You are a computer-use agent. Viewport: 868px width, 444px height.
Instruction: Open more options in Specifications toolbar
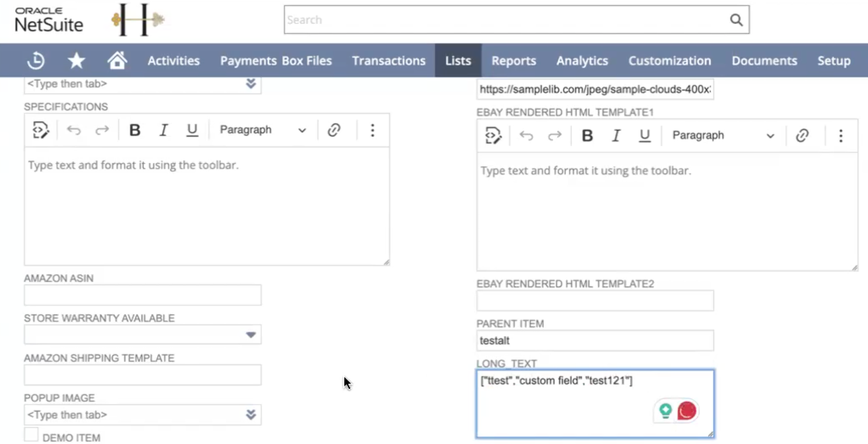[x=372, y=130]
